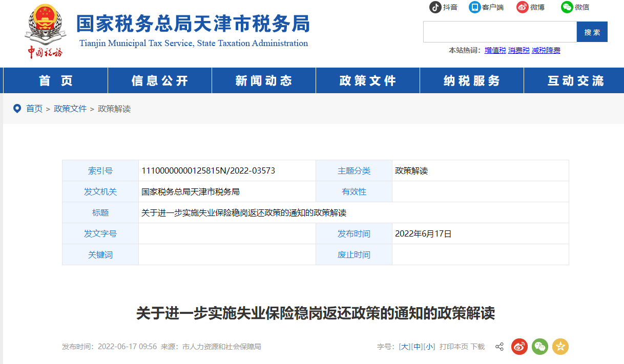Open the 纳税服务 navigation menu
This screenshot has height=364, width=624.
point(471,80)
